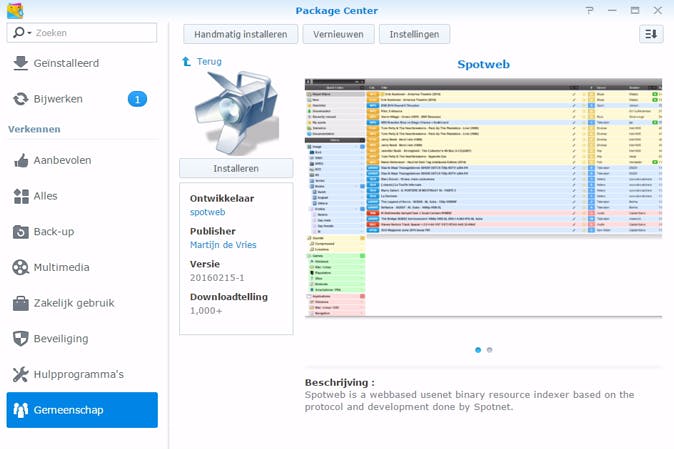Open the Aanbevolen category
This screenshot has width=674, height=449.
[82, 160]
